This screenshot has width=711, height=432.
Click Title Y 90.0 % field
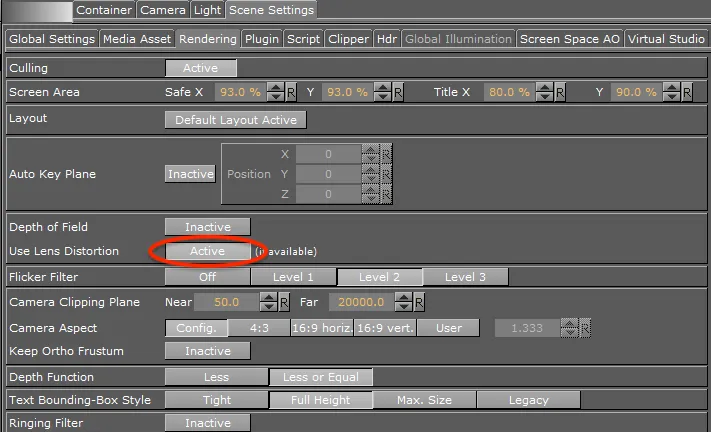coord(636,92)
